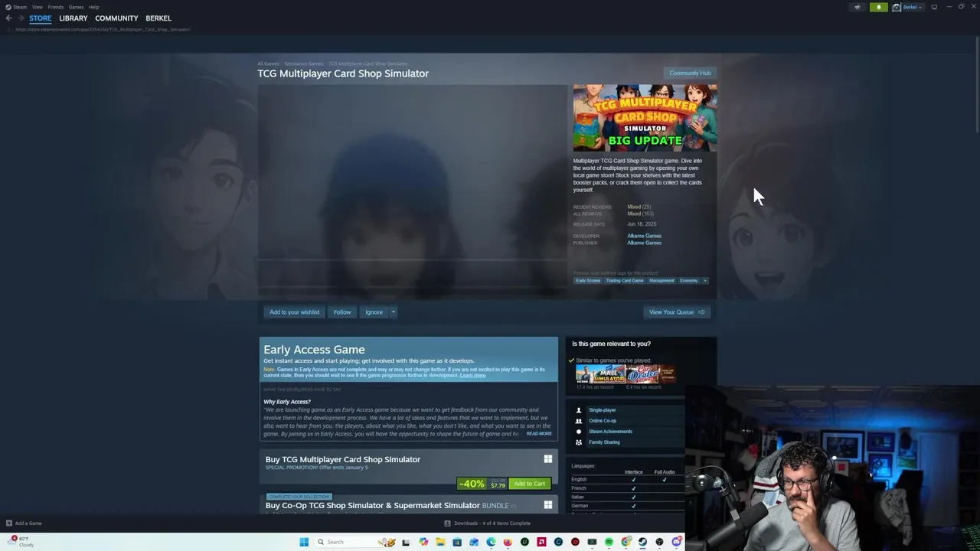980x551 pixels.
Task: Open the Games menu
Action: pyautogui.click(x=76, y=7)
